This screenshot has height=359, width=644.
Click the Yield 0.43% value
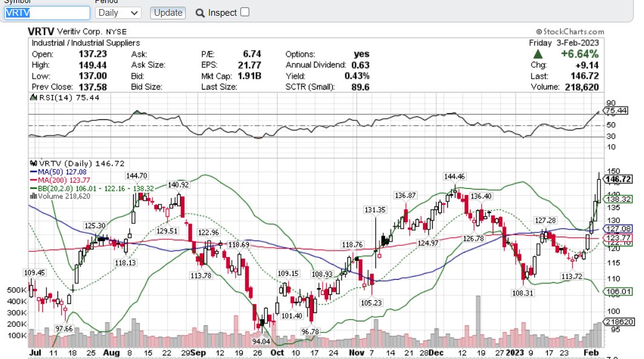tap(357, 76)
